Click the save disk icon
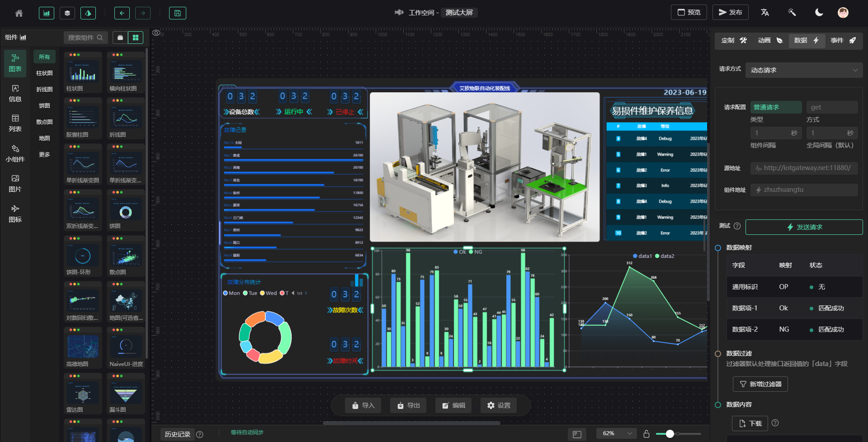Screen dimensions: 868x442 (x=178, y=13)
